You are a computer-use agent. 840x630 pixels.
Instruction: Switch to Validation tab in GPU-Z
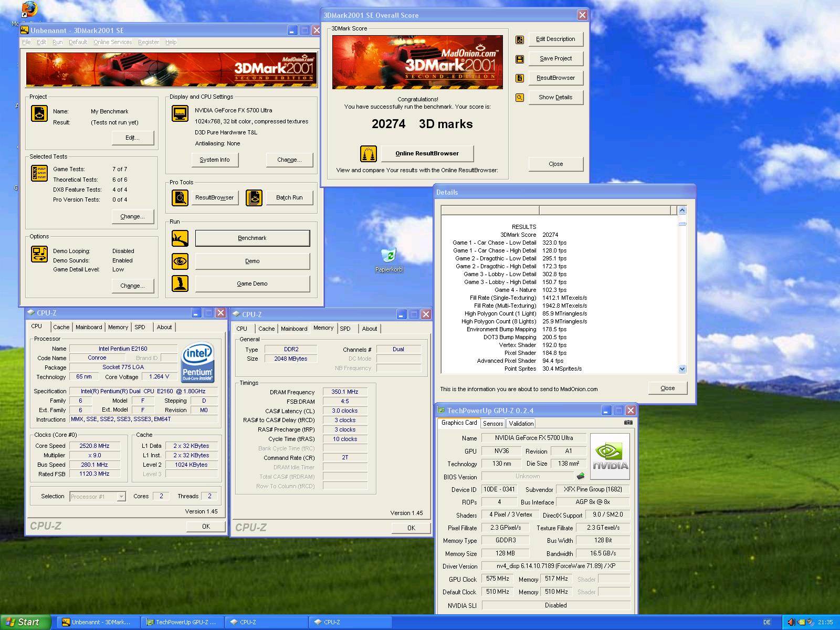point(521,424)
